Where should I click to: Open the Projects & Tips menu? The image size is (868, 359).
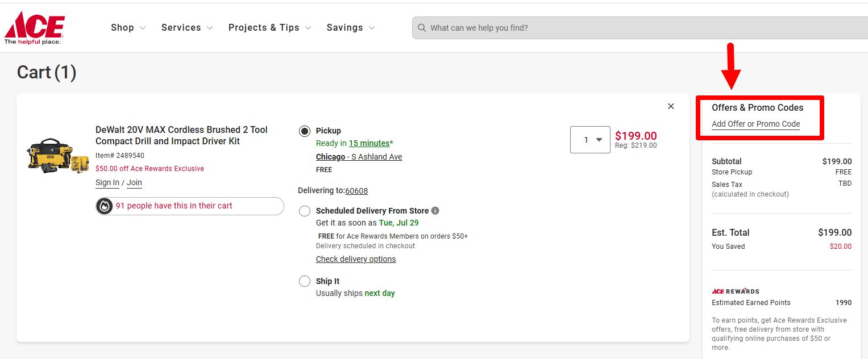(270, 27)
